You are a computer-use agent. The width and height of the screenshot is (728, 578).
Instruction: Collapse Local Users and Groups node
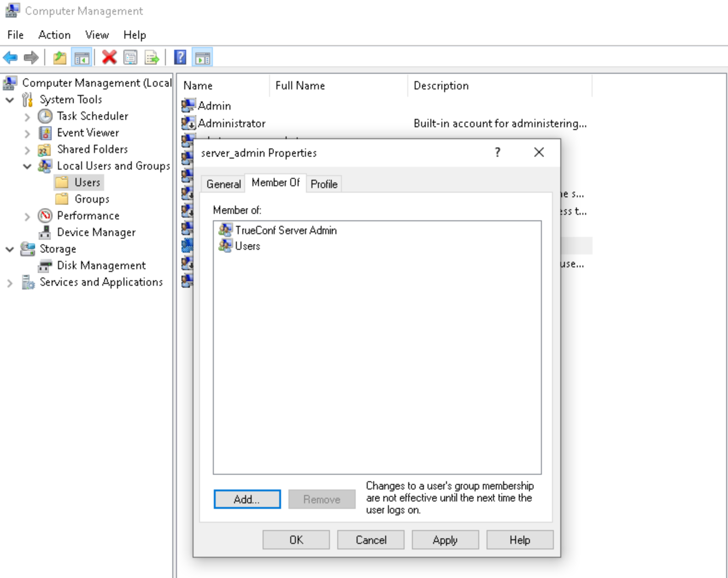(27, 166)
